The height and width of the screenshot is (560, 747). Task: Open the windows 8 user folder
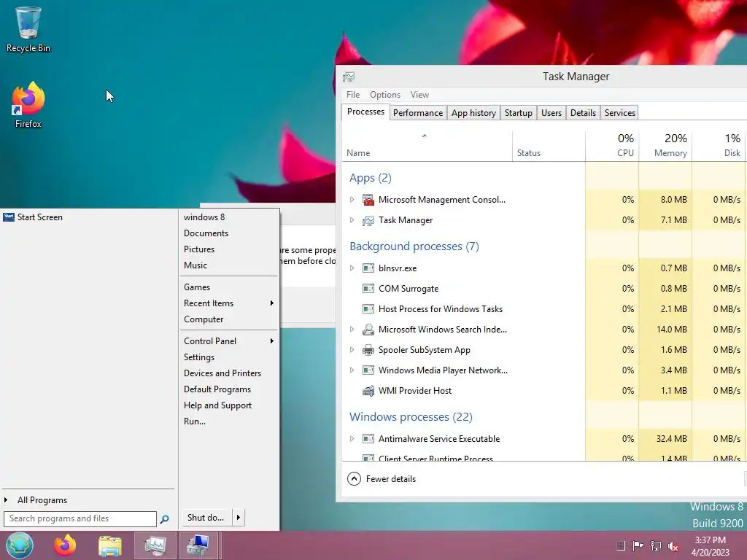click(x=204, y=217)
